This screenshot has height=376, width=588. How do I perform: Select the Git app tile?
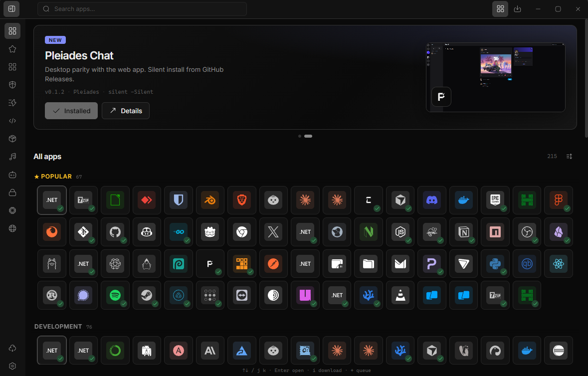(83, 232)
